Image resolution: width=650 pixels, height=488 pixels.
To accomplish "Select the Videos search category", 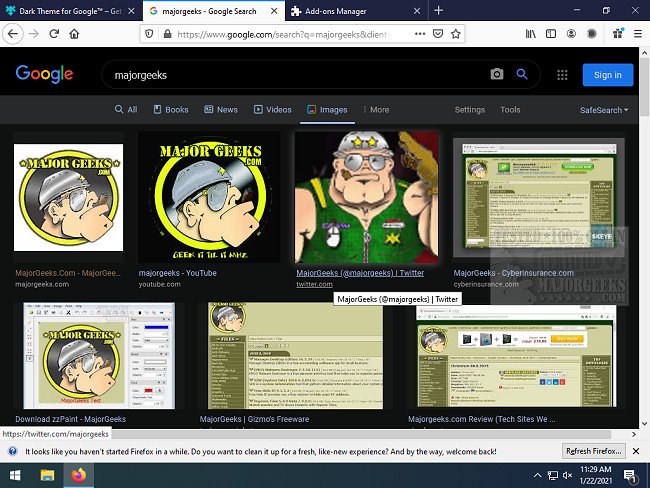I will click(x=272, y=109).
